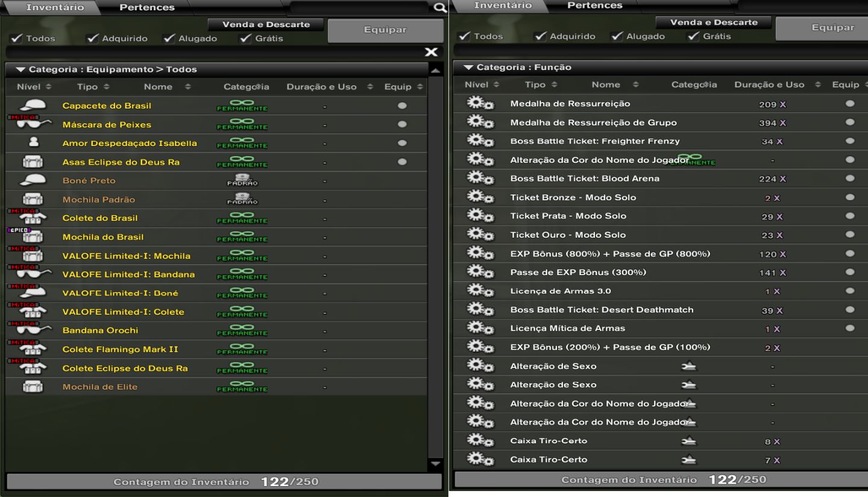Select the equip radio dot for Ticket Bronze - Modo Solo
Viewport: 868px width, 497px height.
click(x=850, y=197)
